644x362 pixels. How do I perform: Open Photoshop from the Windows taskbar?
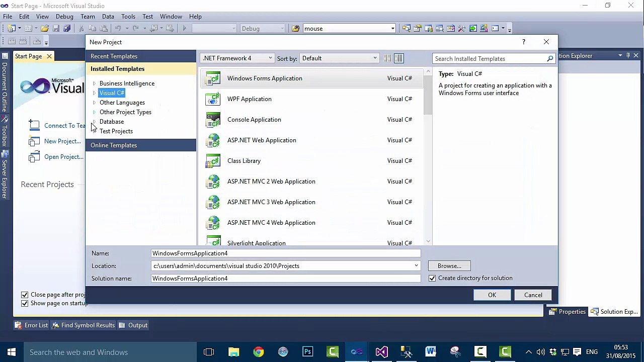pos(307,352)
